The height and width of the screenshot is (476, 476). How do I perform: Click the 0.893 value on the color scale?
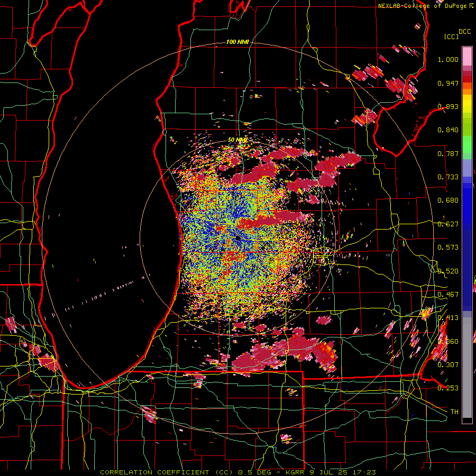[448, 106]
